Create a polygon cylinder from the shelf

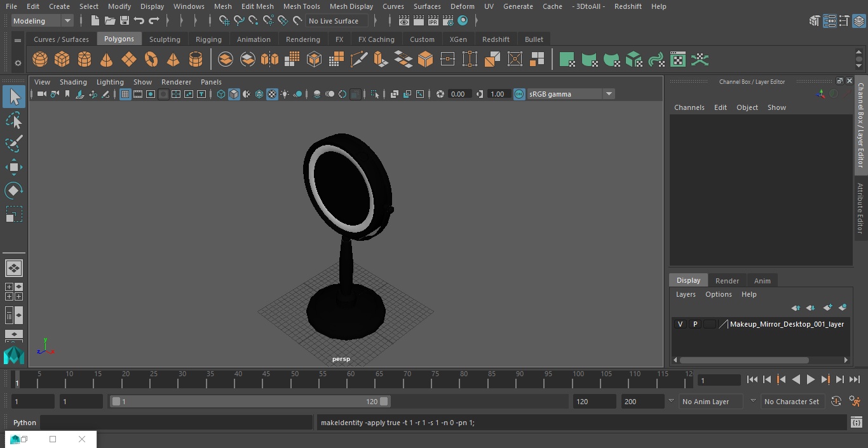click(x=85, y=60)
